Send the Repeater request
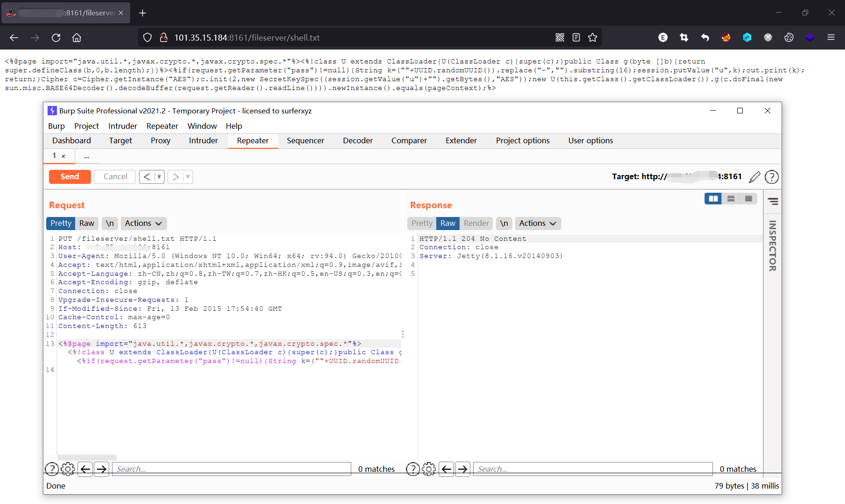 pos(70,177)
